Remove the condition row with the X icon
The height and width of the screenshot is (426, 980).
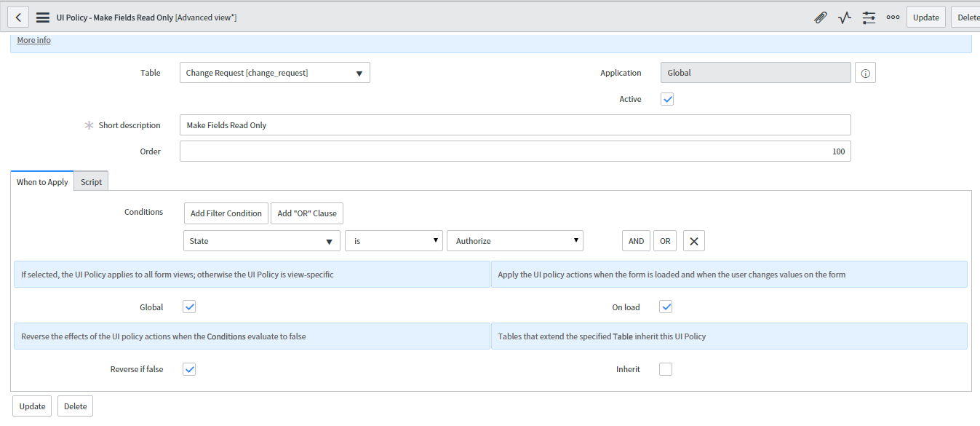pos(693,240)
